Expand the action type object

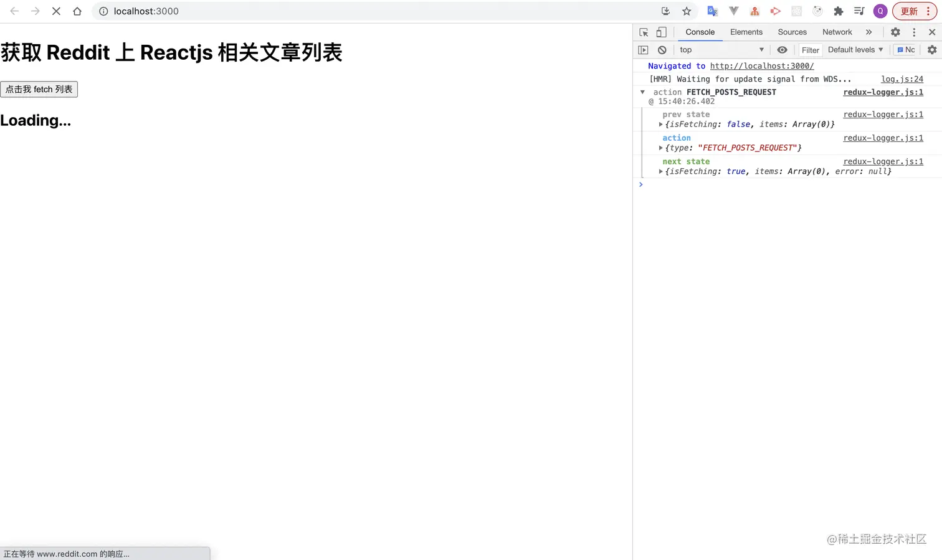click(x=660, y=148)
